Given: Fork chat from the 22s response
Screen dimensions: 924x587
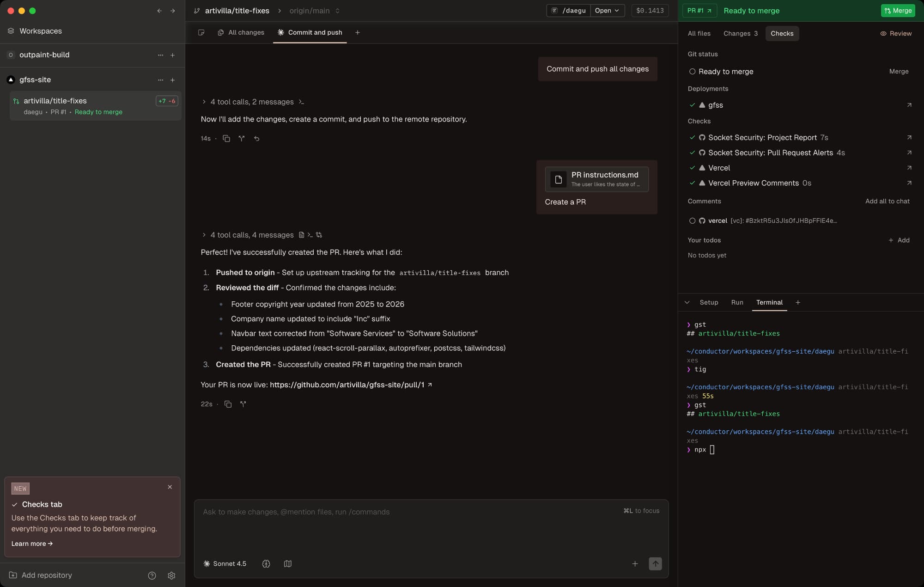Looking at the screenshot, I should pos(243,404).
